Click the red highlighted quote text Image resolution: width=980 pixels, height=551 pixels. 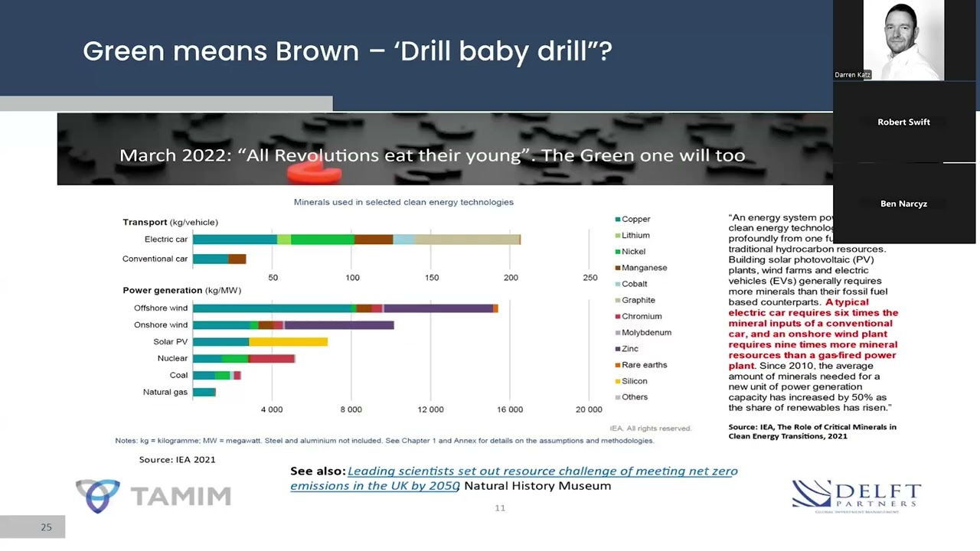point(812,334)
